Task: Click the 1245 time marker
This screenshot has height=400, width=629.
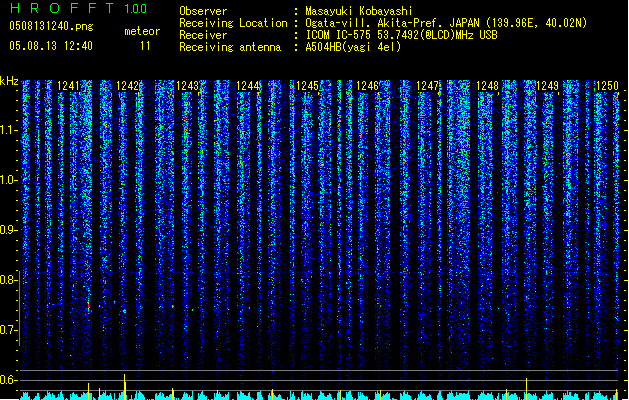Action: (308, 86)
